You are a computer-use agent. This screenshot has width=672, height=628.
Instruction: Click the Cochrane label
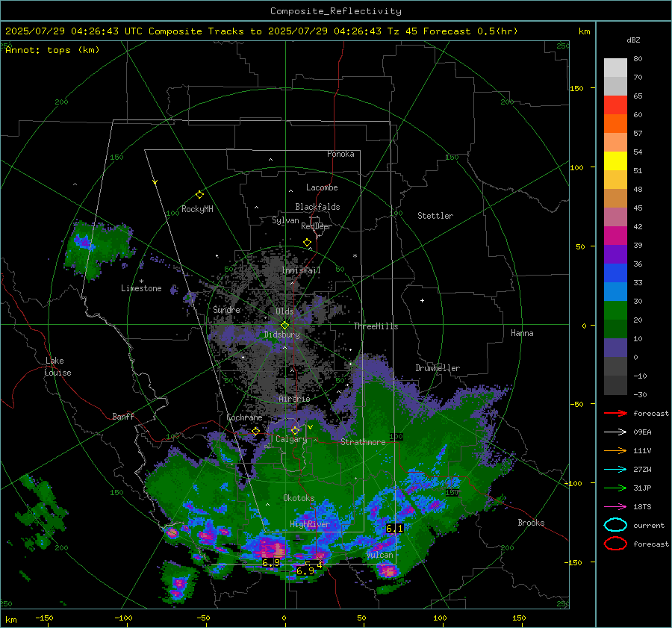click(x=244, y=417)
